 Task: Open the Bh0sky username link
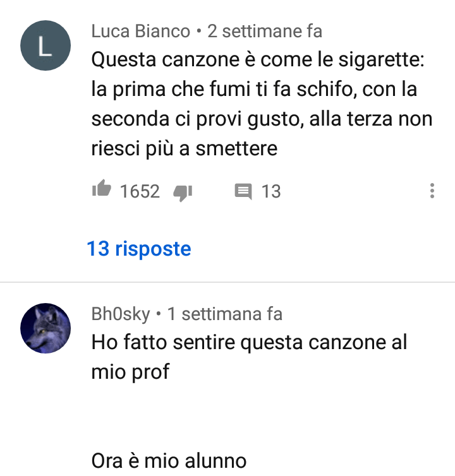tap(121, 314)
